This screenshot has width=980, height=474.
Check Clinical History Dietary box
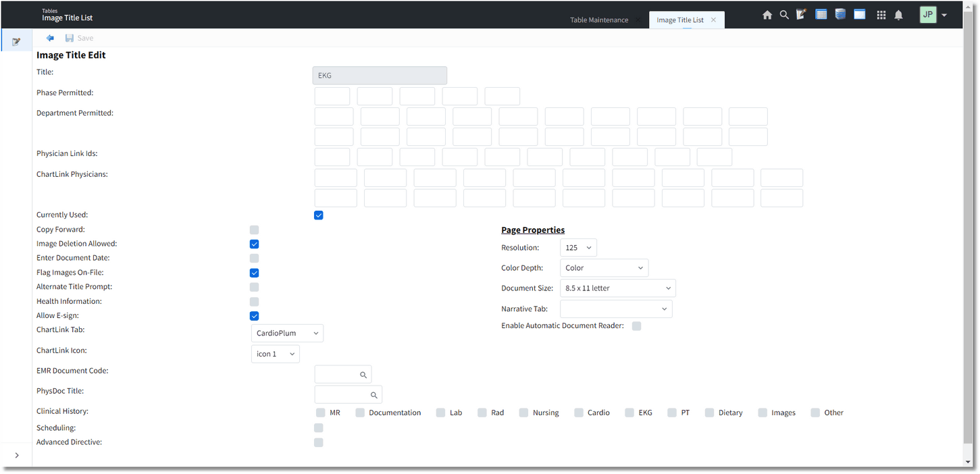pyautogui.click(x=710, y=413)
